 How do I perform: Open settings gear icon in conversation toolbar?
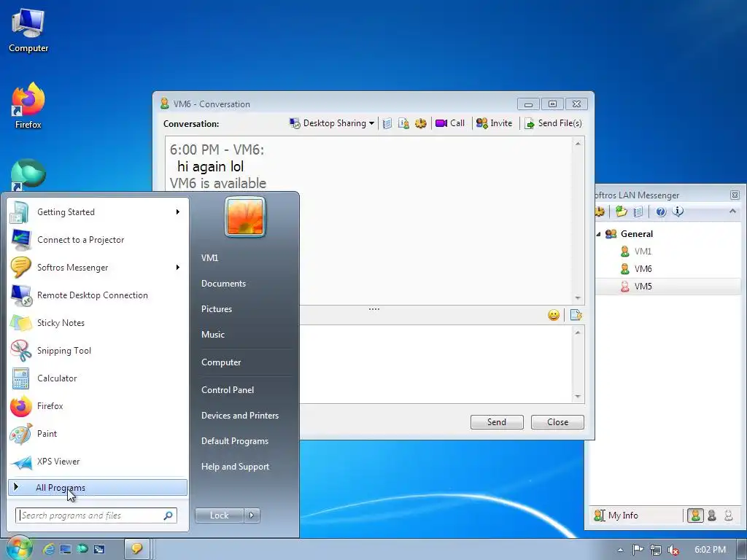(421, 124)
